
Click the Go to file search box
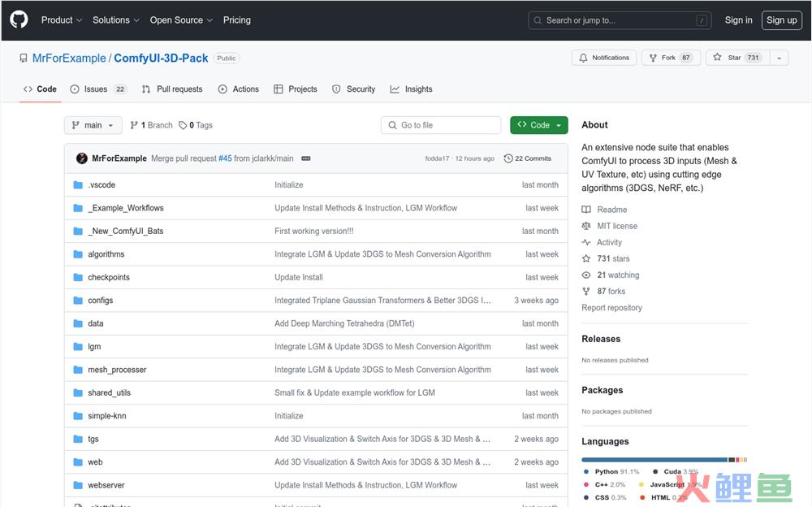441,125
